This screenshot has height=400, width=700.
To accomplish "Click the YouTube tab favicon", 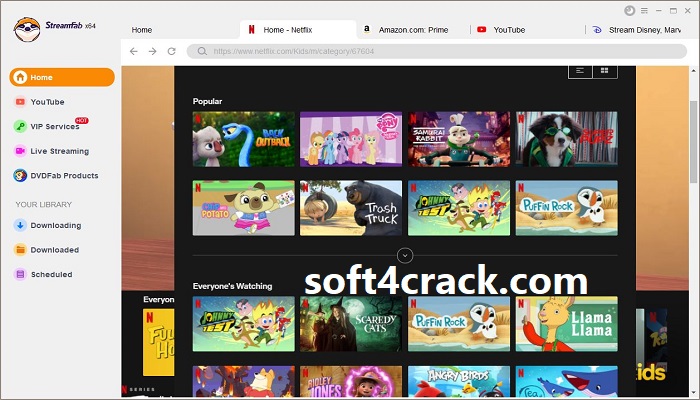I will click(x=481, y=29).
